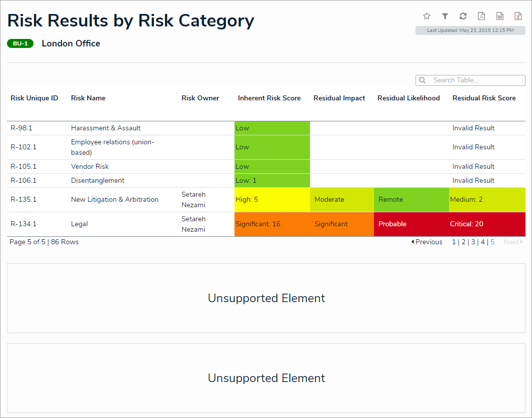Go to the Previous page

point(427,242)
